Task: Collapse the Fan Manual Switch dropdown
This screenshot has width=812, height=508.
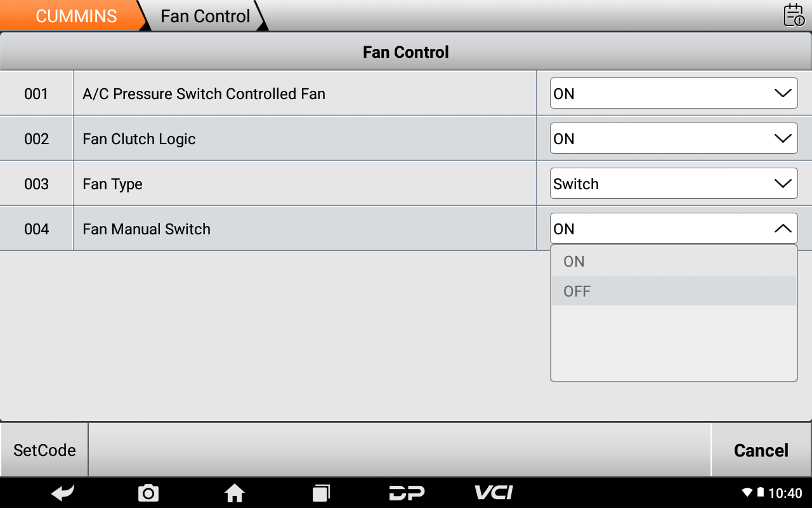Action: tap(673, 229)
